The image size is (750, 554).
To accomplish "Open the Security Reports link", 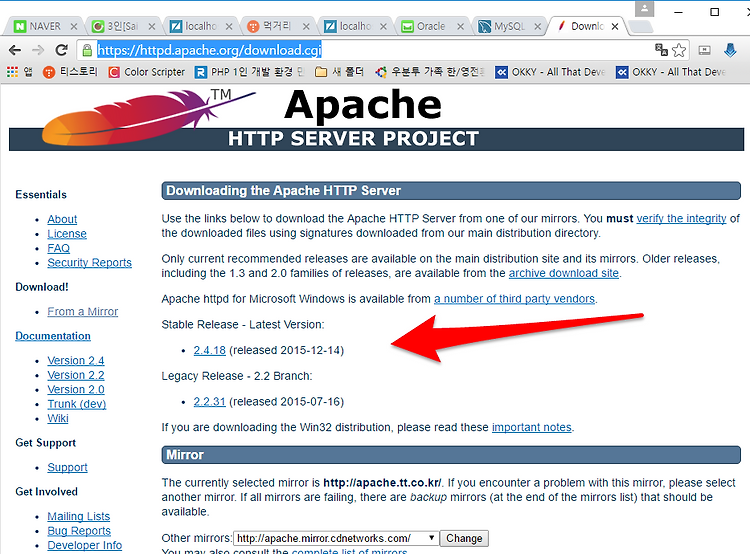I will click(x=89, y=263).
